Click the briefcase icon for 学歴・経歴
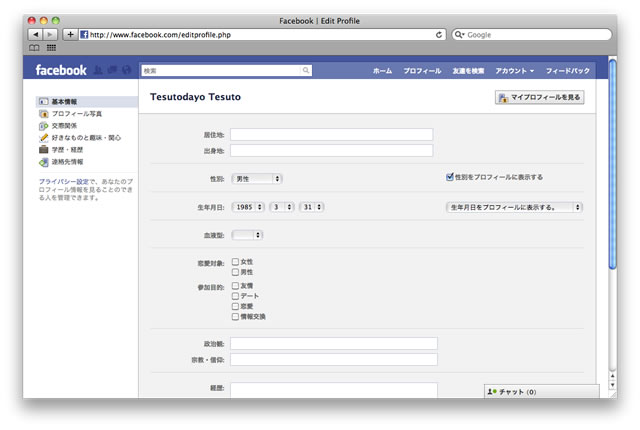Image resolution: width=640 pixels, height=430 pixels. pos(44,150)
